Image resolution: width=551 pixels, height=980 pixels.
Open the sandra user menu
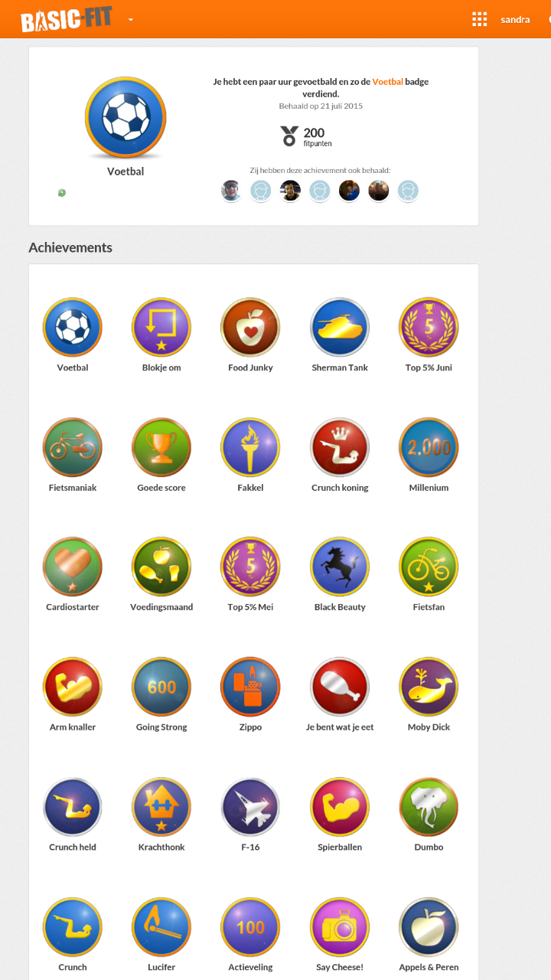(x=515, y=19)
